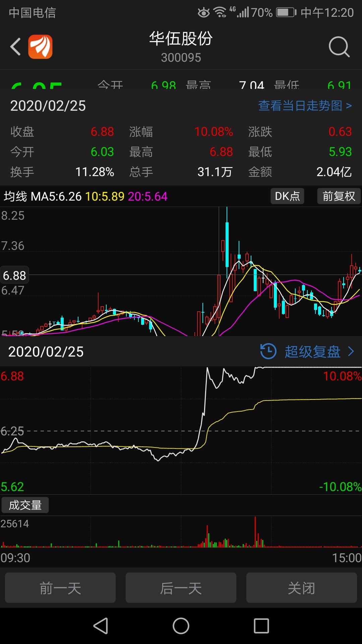Tap the candlestick K-line chart area
The height and width of the screenshot is (644, 362).
coord(181,272)
